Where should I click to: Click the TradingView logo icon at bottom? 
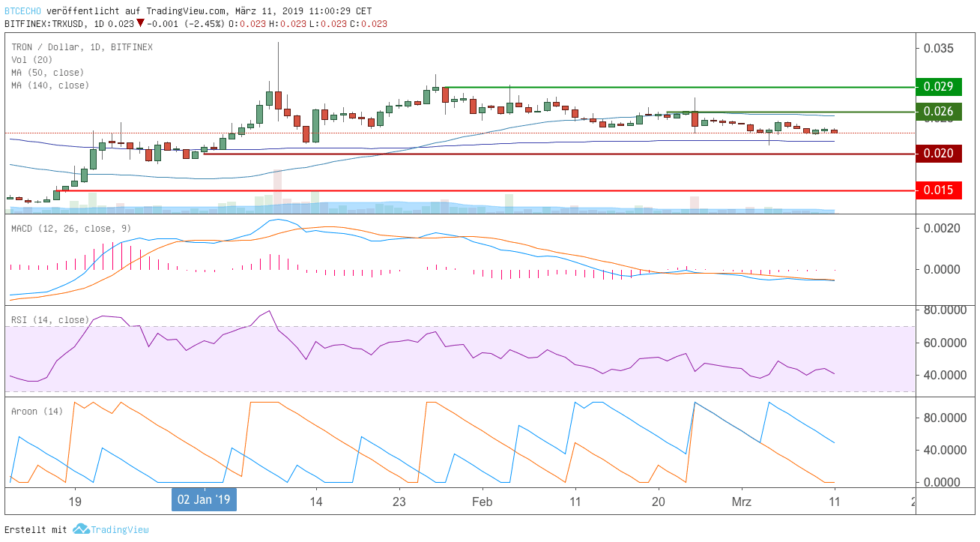81,529
